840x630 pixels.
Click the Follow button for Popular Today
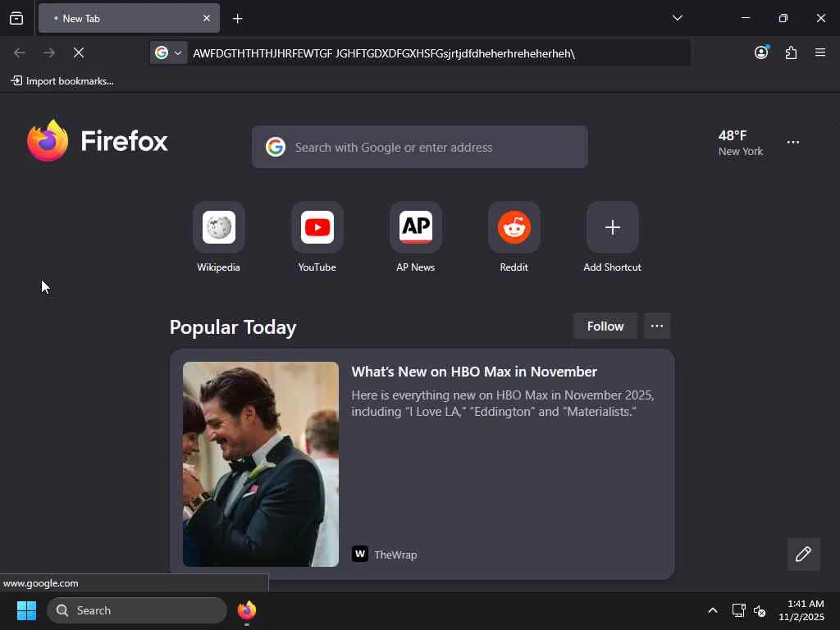pos(605,326)
